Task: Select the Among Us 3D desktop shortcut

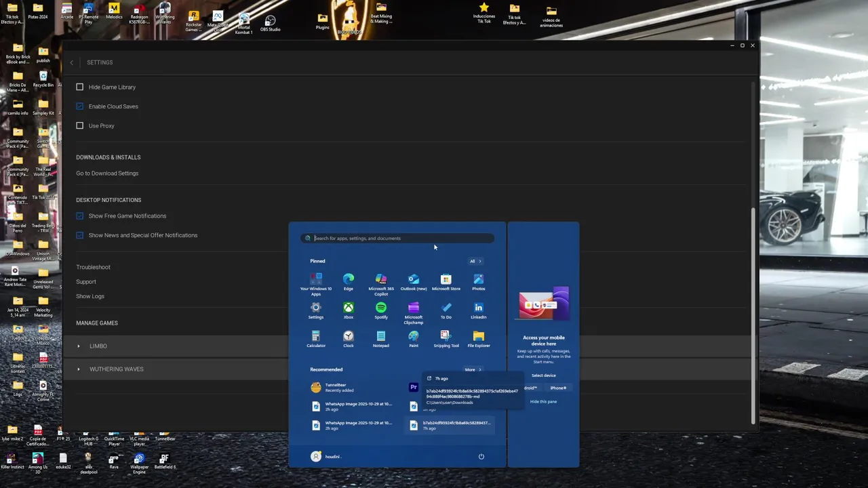Action: (38, 464)
